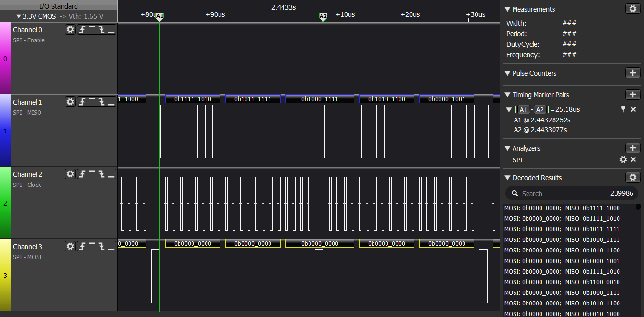Set rising edge trigger on Channel 1
Screen dimensions: 644x317
(x=82, y=102)
